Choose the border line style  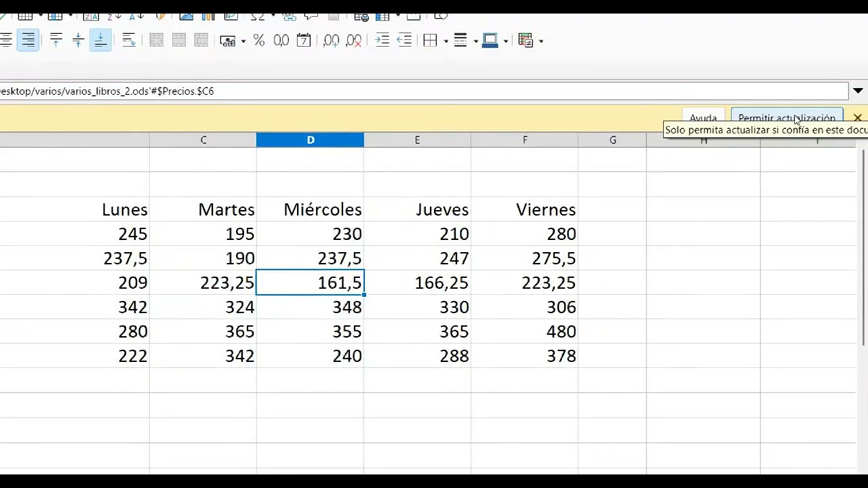pyautogui.click(x=460, y=41)
